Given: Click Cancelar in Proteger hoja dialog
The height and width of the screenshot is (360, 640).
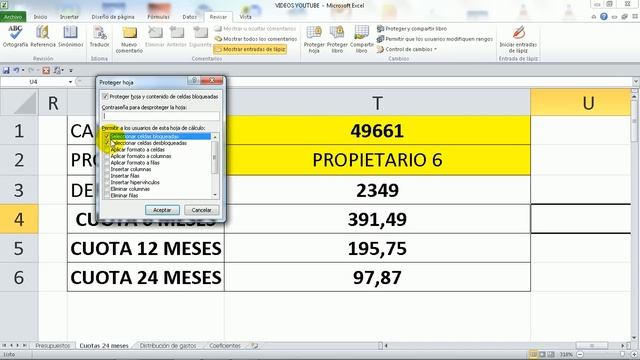Looking at the screenshot, I should [201, 210].
